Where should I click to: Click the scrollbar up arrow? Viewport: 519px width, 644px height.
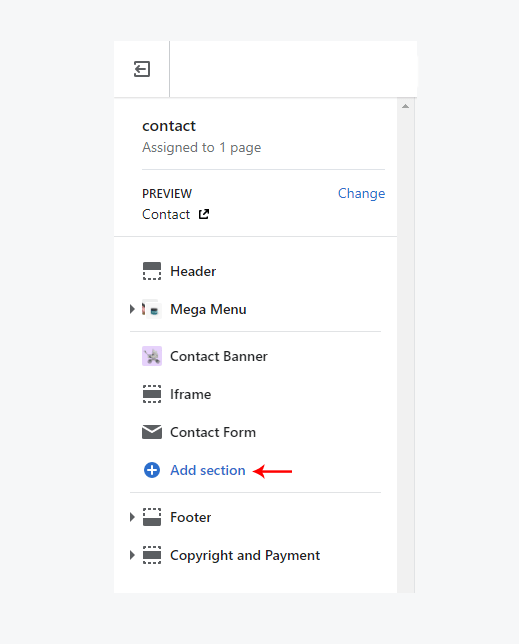point(406,106)
